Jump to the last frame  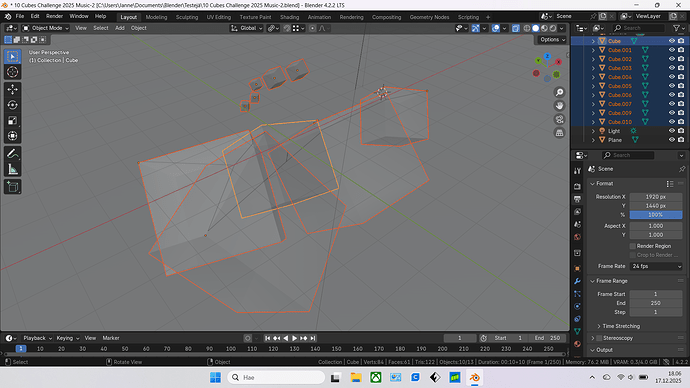(312, 338)
